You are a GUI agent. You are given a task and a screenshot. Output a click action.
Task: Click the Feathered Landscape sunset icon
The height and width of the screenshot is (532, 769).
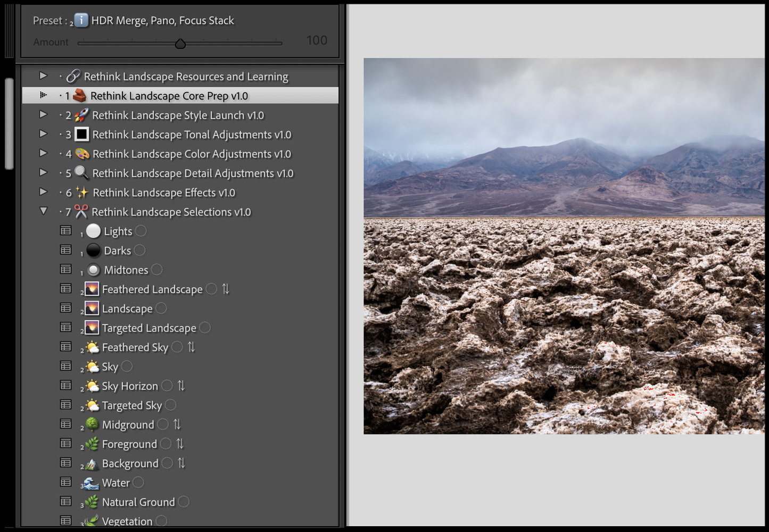click(92, 289)
